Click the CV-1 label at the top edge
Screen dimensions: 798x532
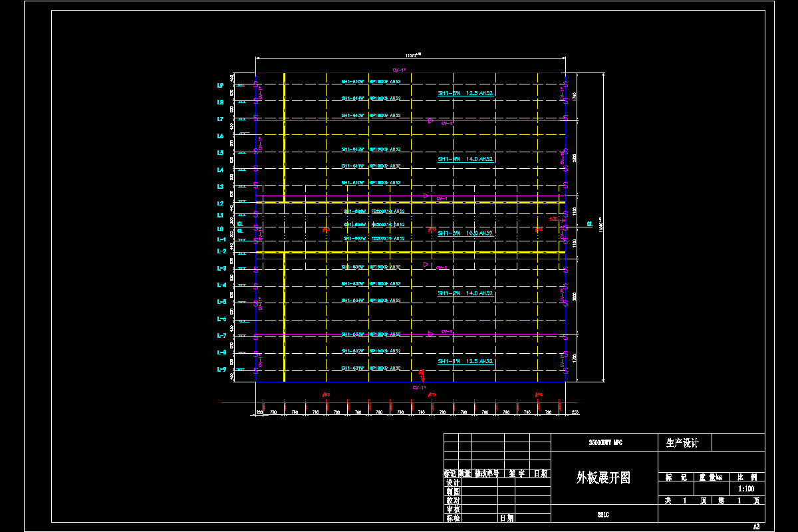399,70
